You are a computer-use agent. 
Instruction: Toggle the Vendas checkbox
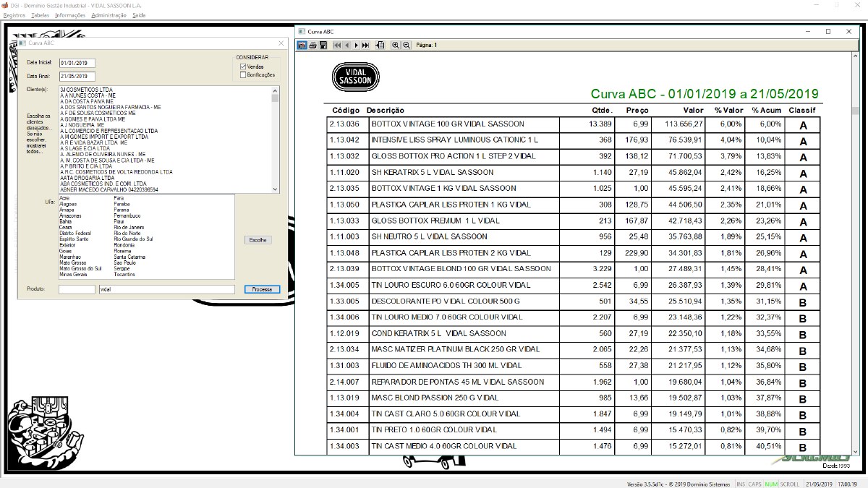[x=243, y=67]
